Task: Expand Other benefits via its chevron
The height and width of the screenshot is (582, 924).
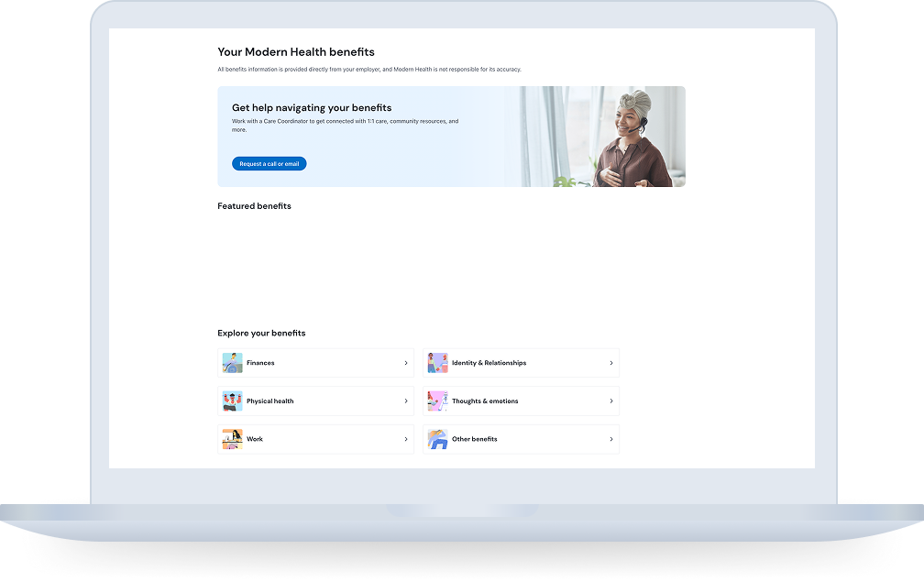Action: 611,439
